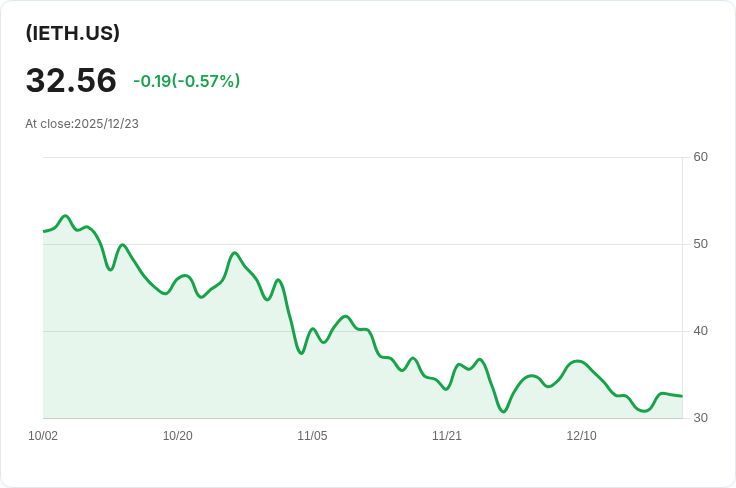The image size is (736, 488).
Task: Click the -0.19(-0.57%) price change text
Action: tap(187, 81)
